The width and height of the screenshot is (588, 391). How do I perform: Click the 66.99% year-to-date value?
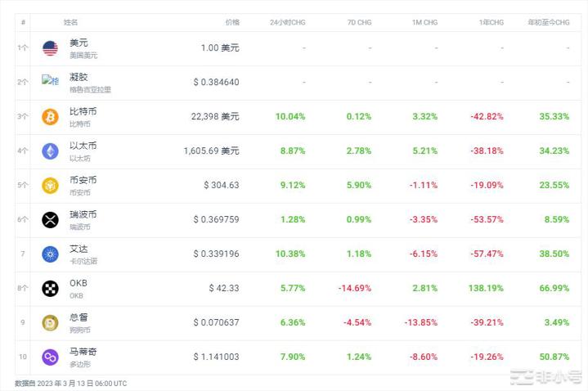click(x=554, y=288)
